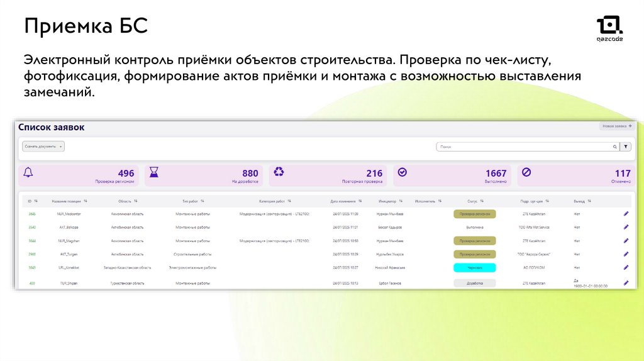The image size is (644, 361).
Task: Click the count 496 on first card
Action: tap(126, 174)
